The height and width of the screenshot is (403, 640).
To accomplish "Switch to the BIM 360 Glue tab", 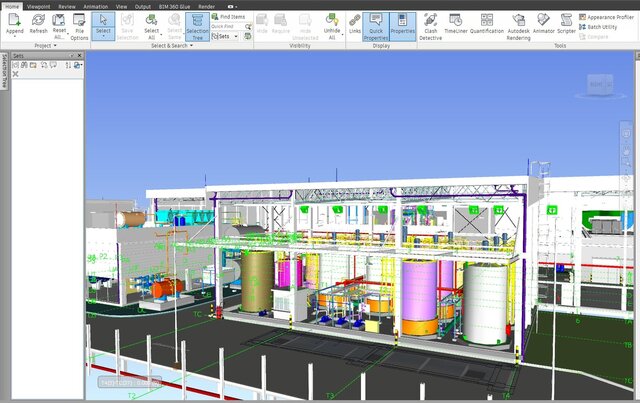I will (x=174, y=7).
